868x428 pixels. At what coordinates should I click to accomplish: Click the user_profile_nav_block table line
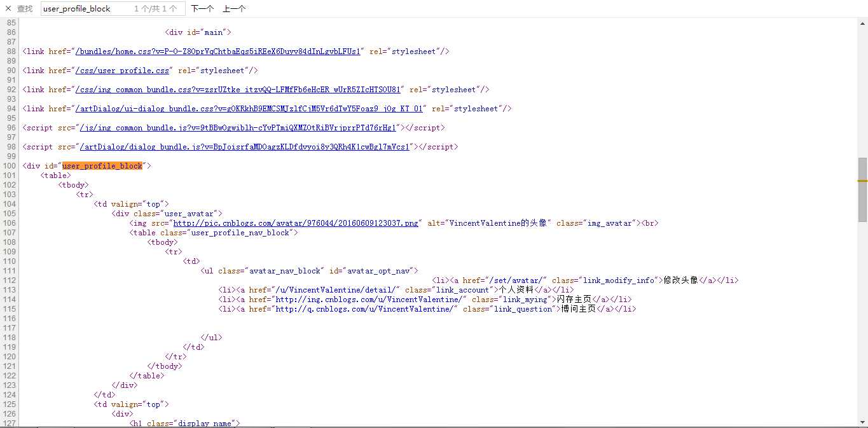pos(214,233)
